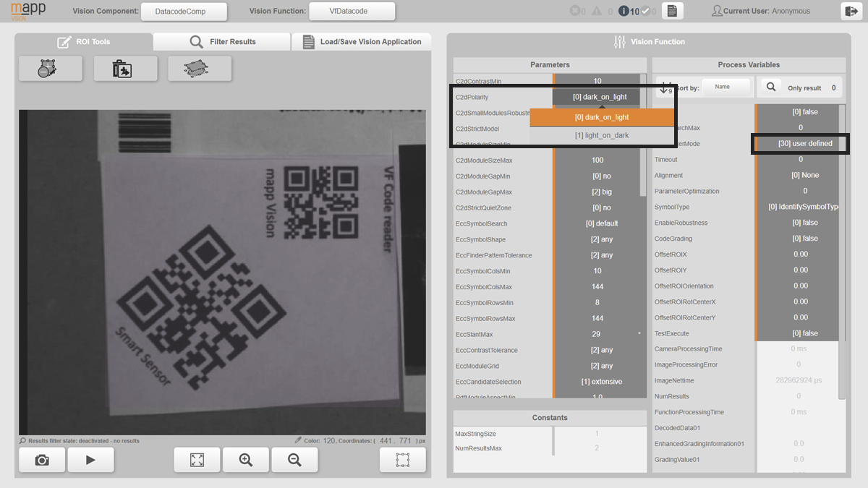The height and width of the screenshot is (488, 868).
Task: Click the logout icon at top right
Action: tap(850, 11)
